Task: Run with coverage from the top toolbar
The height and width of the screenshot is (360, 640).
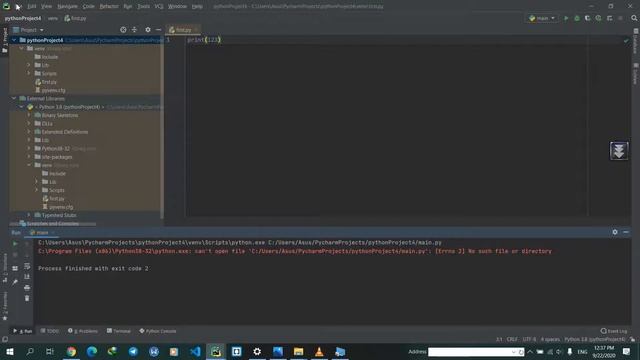Action: point(587,18)
